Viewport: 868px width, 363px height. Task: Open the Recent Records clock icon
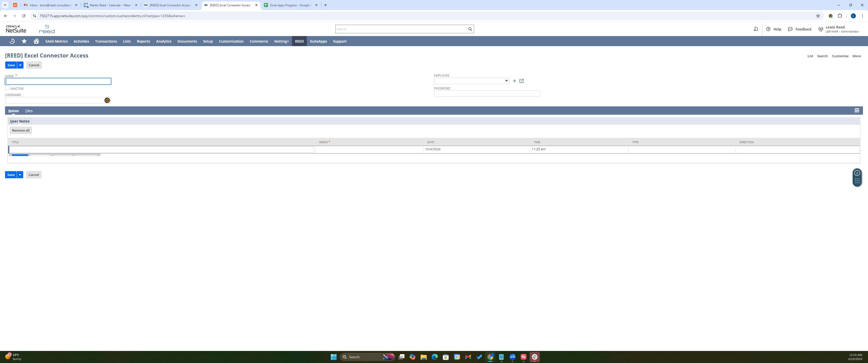pyautogui.click(x=12, y=41)
